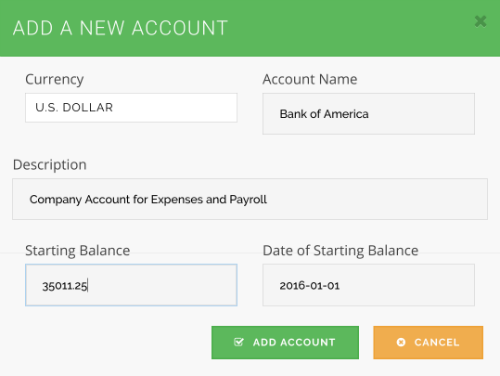The height and width of the screenshot is (376, 500).
Task: Select the Starting Balance input box
Action: [131, 285]
